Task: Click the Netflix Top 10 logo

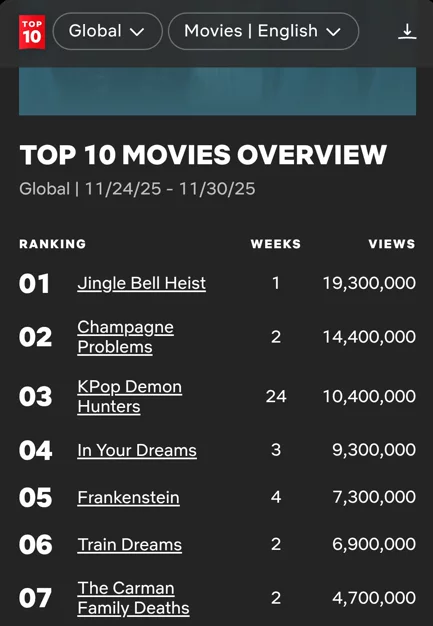Action: tap(32, 32)
